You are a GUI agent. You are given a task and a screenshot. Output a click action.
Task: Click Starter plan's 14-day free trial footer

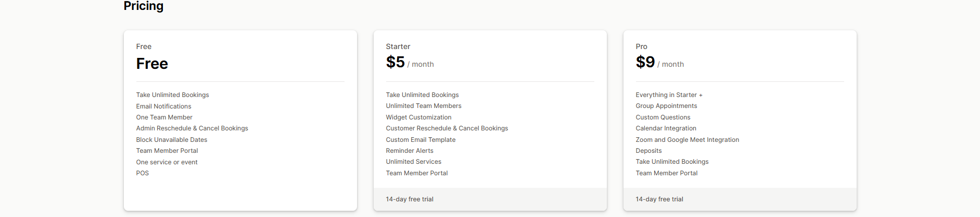coord(410,199)
